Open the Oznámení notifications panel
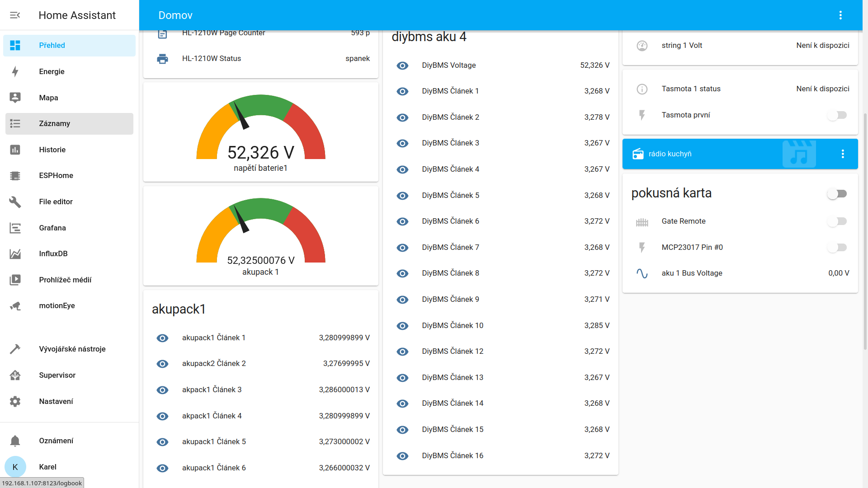Image resolution: width=868 pixels, height=488 pixels. coord(69,441)
